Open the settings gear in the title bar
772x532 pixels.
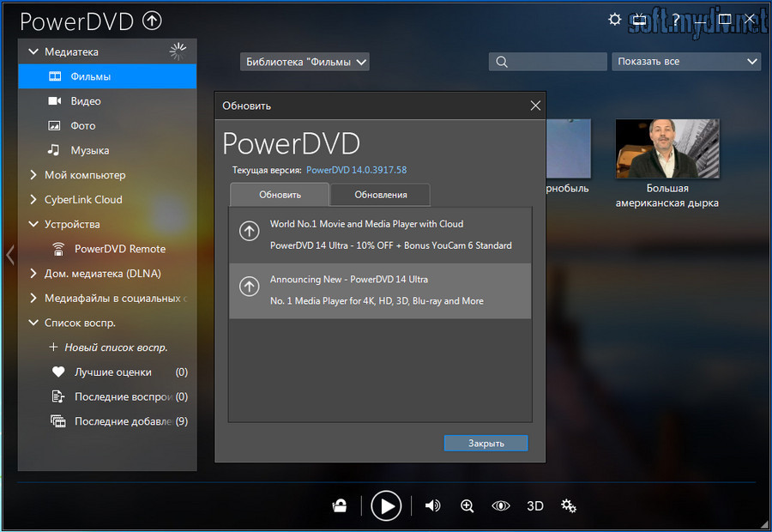click(x=614, y=19)
